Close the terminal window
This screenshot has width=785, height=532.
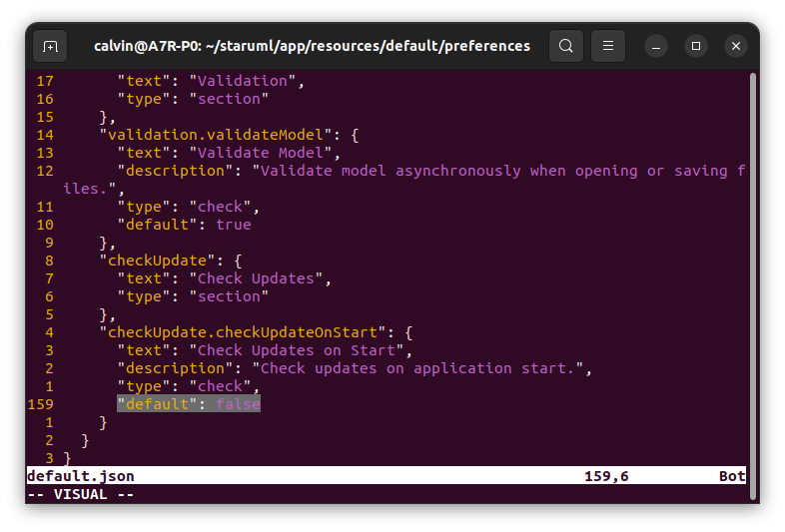736,46
